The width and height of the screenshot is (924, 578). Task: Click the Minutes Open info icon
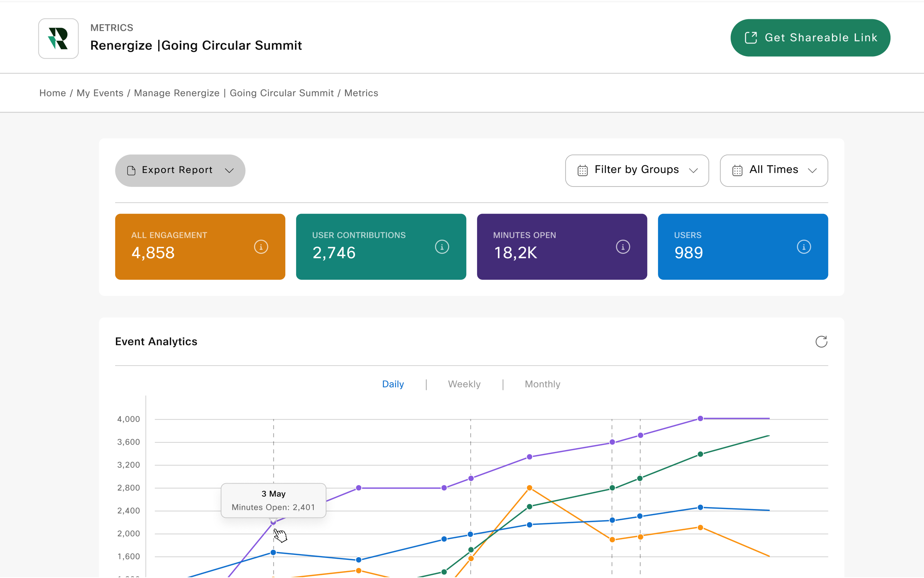point(622,246)
